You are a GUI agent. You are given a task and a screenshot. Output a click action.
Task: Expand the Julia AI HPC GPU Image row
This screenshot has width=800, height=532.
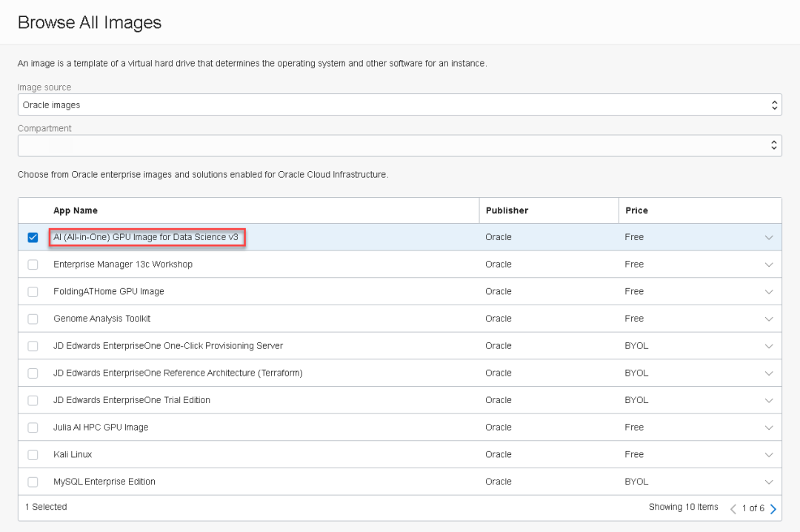(768, 428)
